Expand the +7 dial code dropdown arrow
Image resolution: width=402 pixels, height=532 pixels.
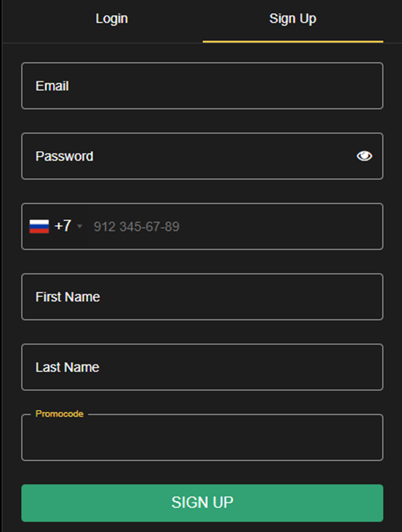coord(80,226)
